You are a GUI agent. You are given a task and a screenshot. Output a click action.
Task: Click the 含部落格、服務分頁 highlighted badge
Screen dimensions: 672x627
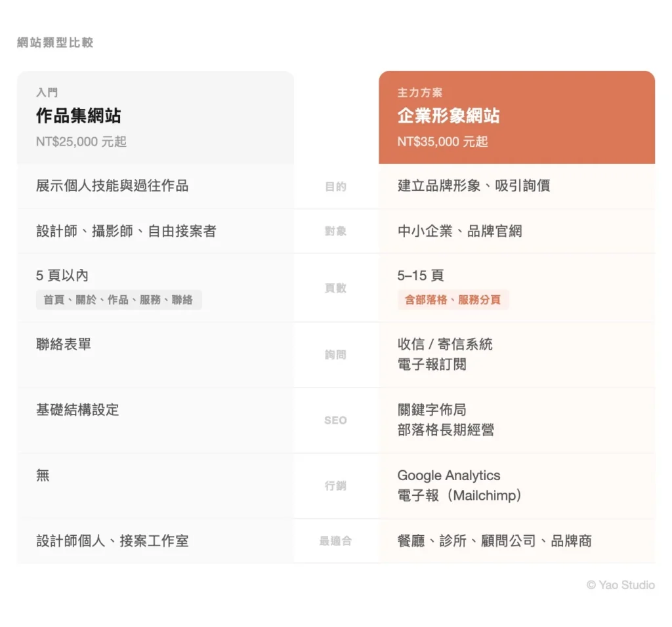[x=454, y=300]
